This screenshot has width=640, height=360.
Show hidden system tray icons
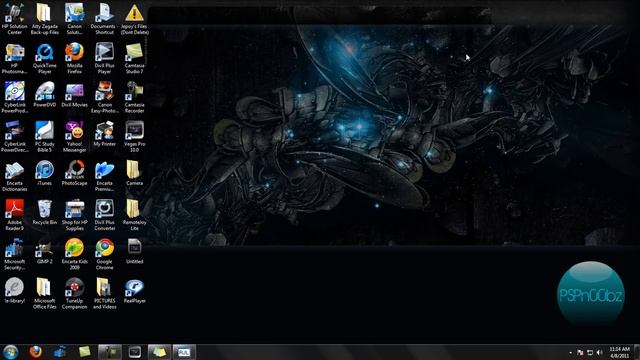(570, 352)
